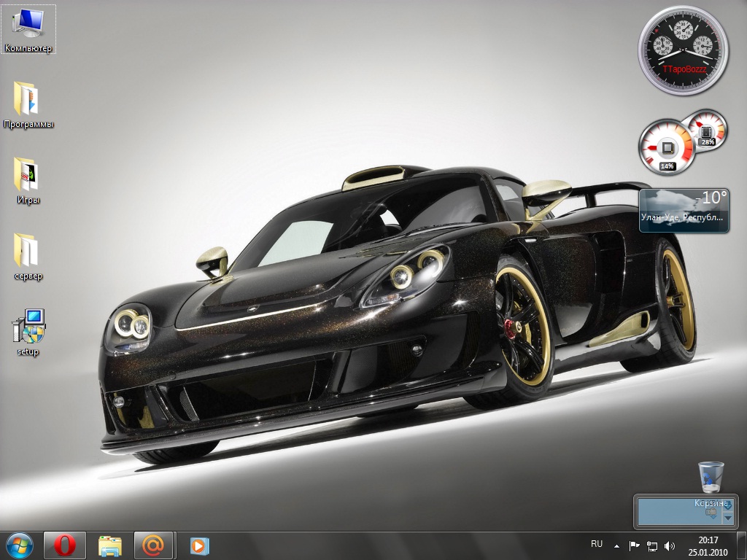Screen dimensions: 747x560
Task: Show hidden system tray icons
Action: tap(616, 545)
